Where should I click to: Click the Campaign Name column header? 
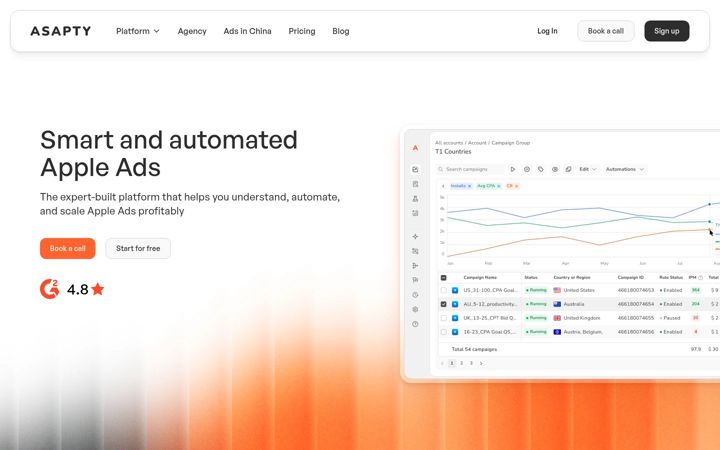480,278
